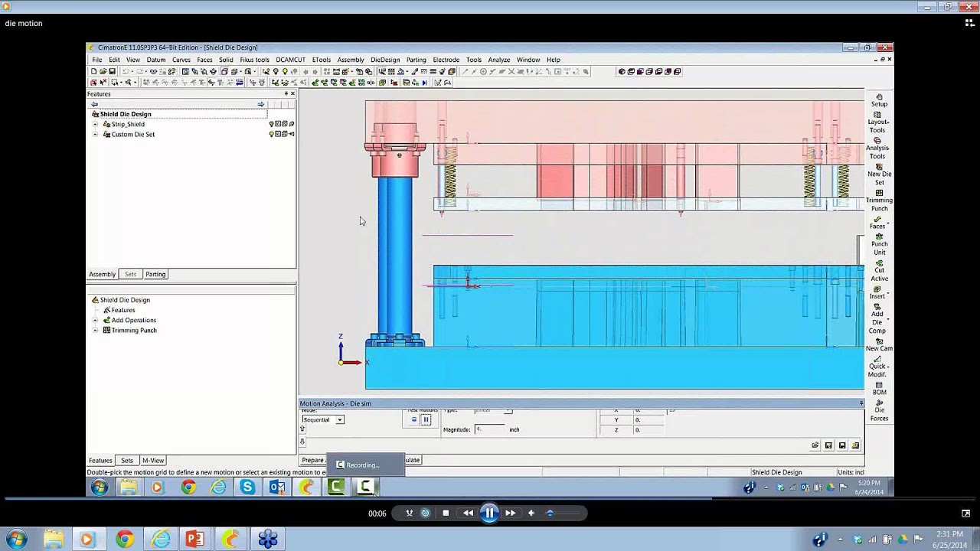Open the Die Forces tool
980x551 pixels.
click(879, 410)
